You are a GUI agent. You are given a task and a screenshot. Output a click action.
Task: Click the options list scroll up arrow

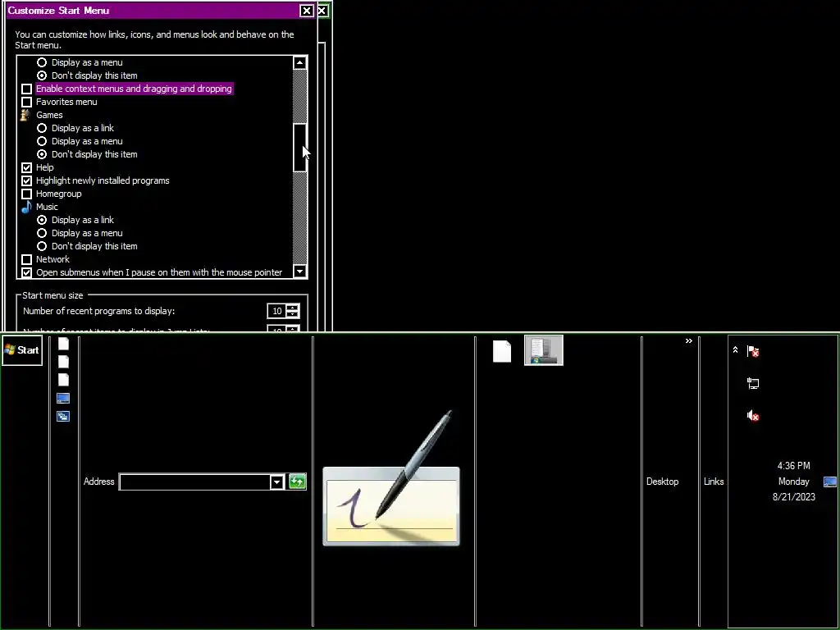coord(300,62)
